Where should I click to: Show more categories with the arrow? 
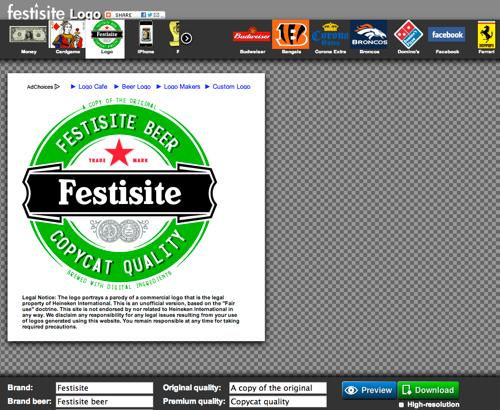coord(187,39)
